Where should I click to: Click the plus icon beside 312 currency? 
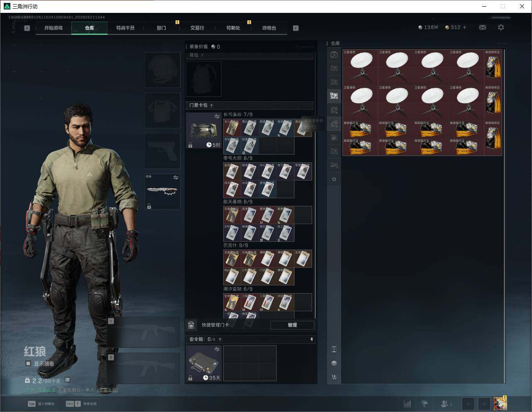464,27
